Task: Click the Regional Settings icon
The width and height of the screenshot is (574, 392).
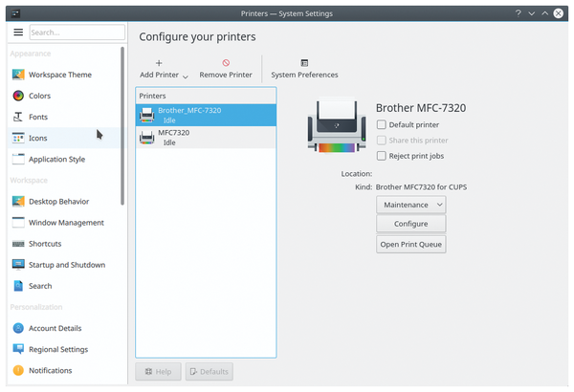Action: [x=18, y=349]
